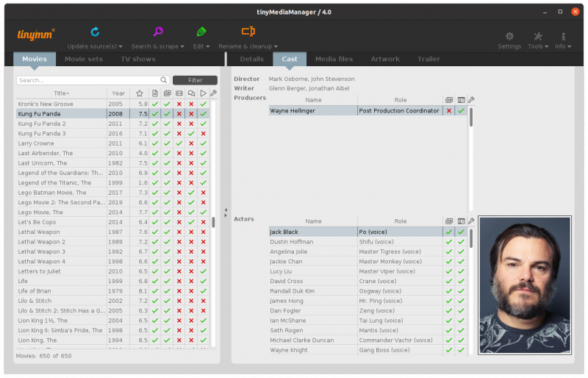Select the Tai Lung (voice) role cell
The image size is (588, 378).
(400, 321)
